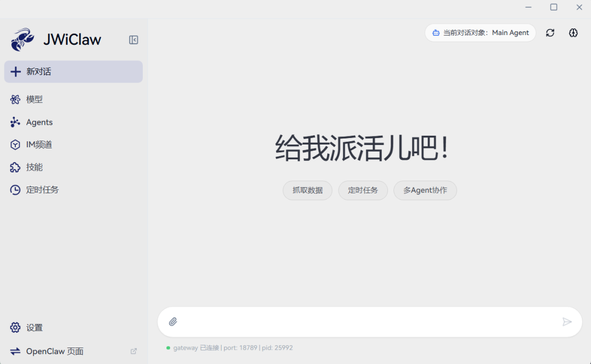The height and width of the screenshot is (364, 591).
Task: Click the send message arrow icon
Action: pos(567,321)
